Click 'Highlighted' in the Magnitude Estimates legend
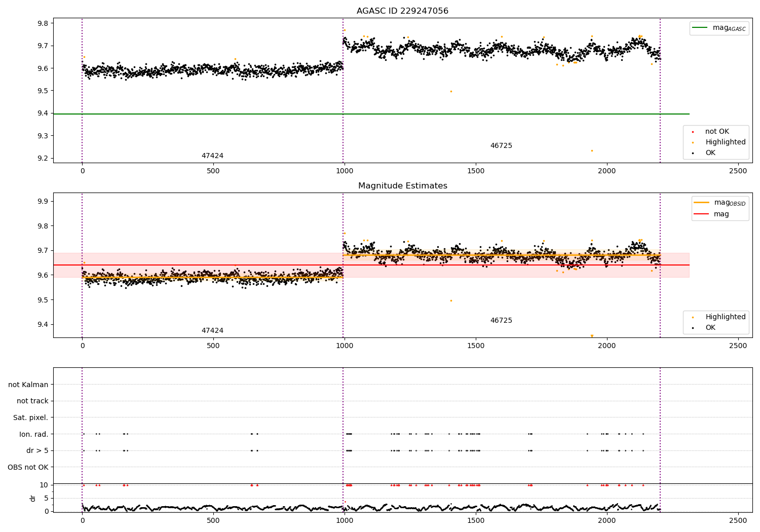The width and height of the screenshot is (760, 532). [725, 317]
